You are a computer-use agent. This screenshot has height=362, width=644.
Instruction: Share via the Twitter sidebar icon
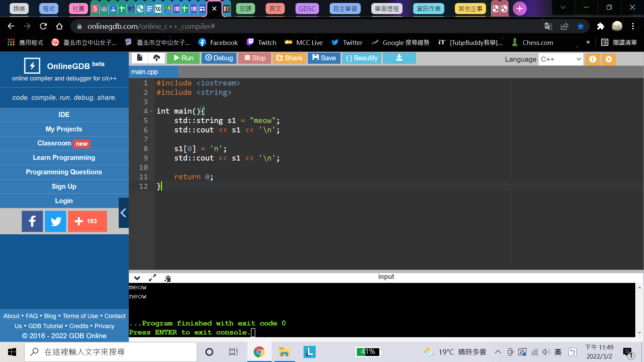pyautogui.click(x=56, y=221)
